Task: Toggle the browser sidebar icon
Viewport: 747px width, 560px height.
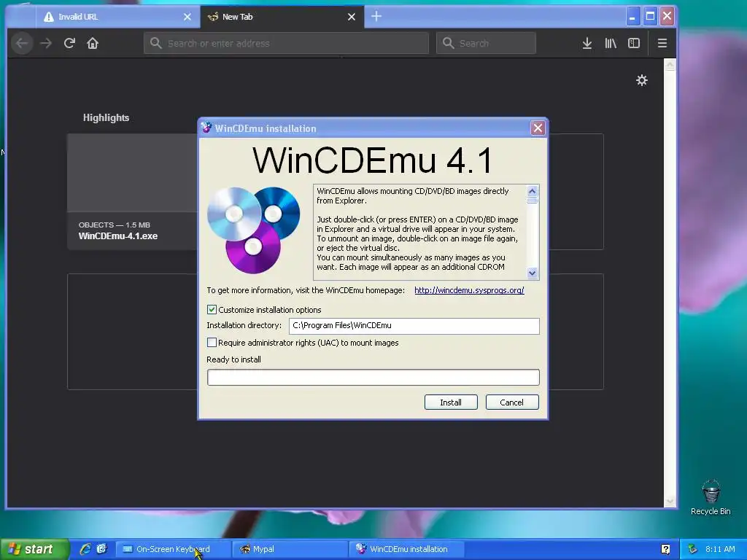Action: pos(634,43)
